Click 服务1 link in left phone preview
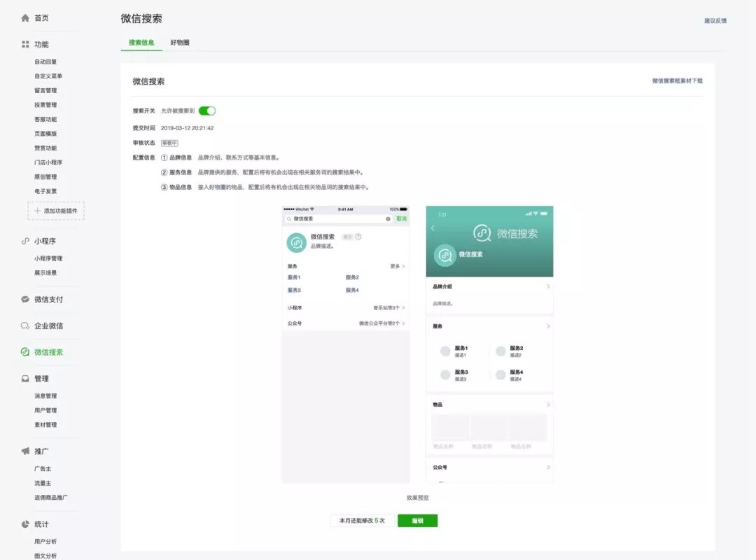This screenshot has width=756, height=560. pyautogui.click(x=294, y=277)
